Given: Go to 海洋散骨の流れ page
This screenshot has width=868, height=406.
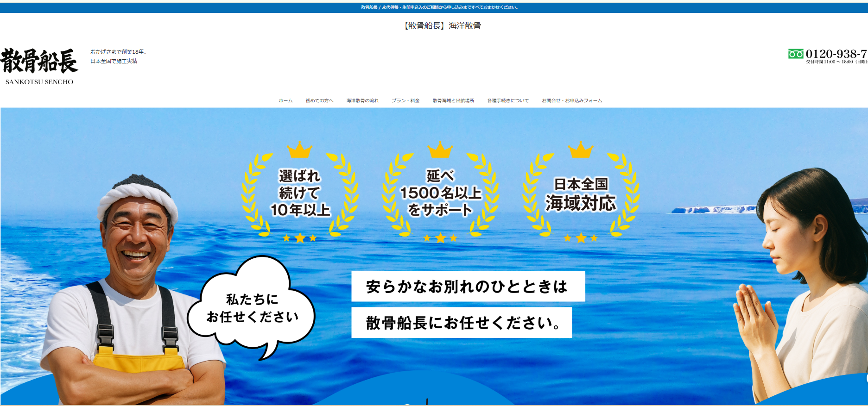Looking at the screenshot, I should click(362, 100).
